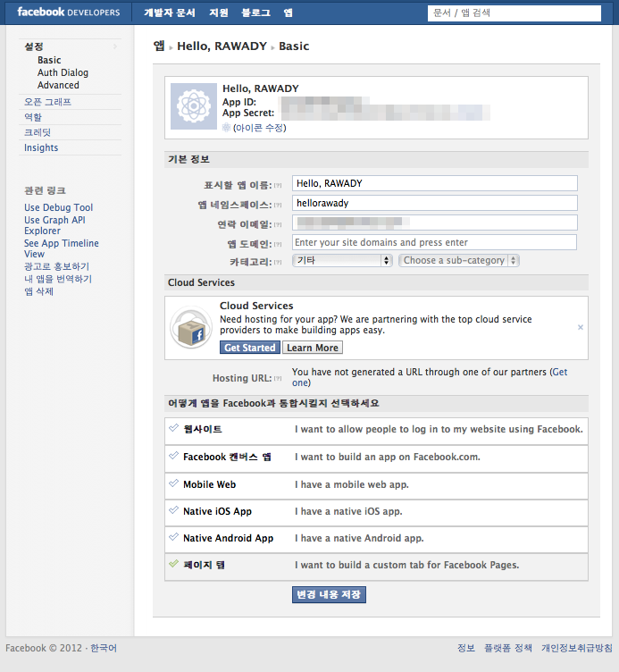This screenshot has height=672, width=619.
Task: Click 광고로 홍보하기 link
Action: (x=56, y=266)
